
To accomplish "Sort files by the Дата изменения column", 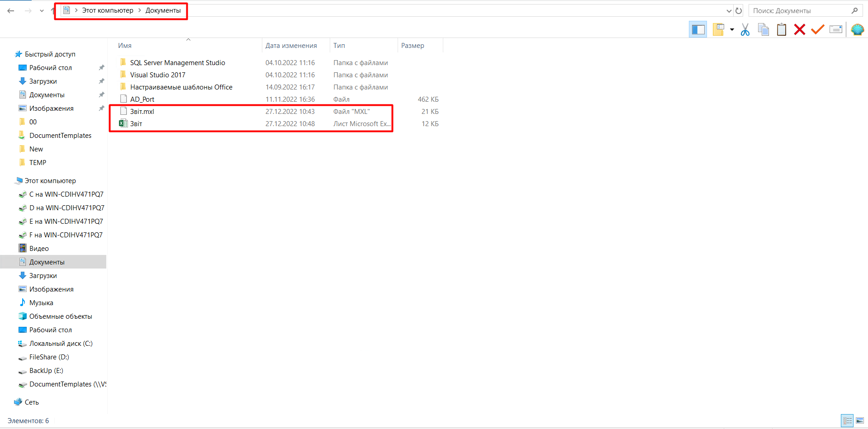I will 291,46.
